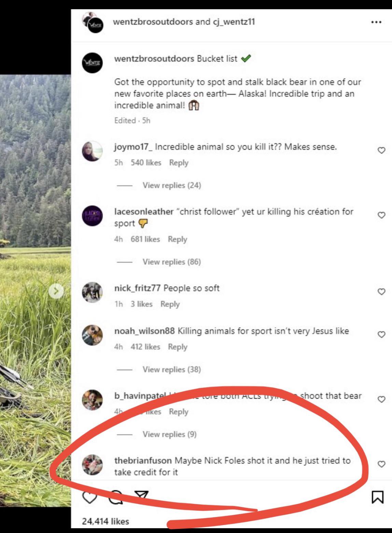The height and width of the screenshot is (533, 392).
Task: Expand View replies (24)
Action: pos(171,185)
